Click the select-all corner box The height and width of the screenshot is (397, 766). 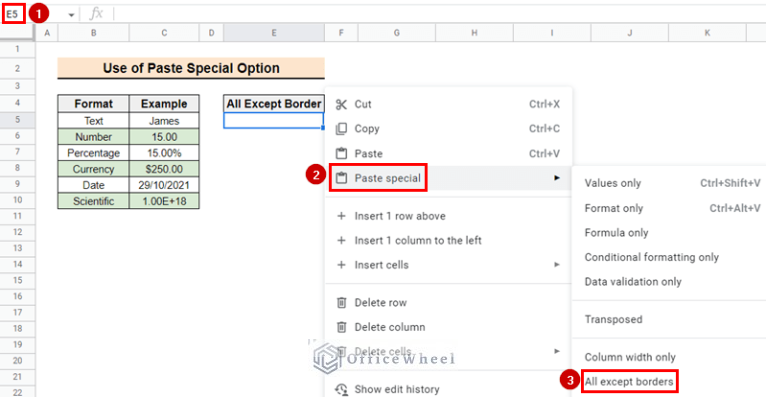17,32
